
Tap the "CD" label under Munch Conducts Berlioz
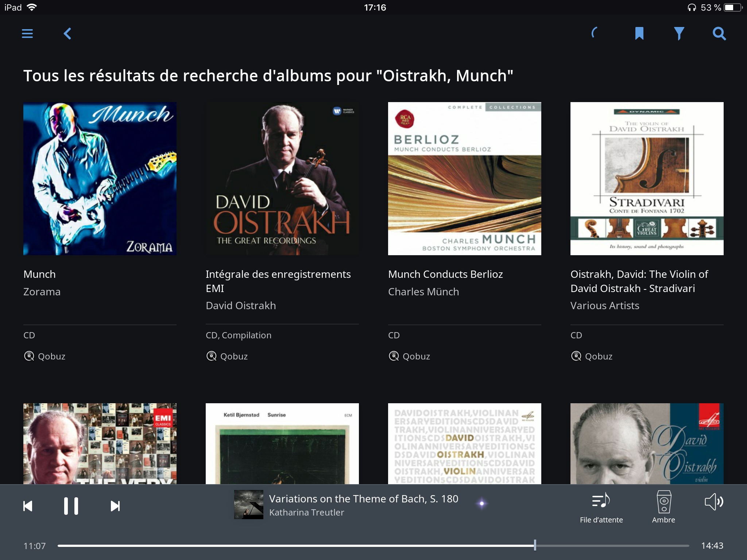(x=394, y=335)
